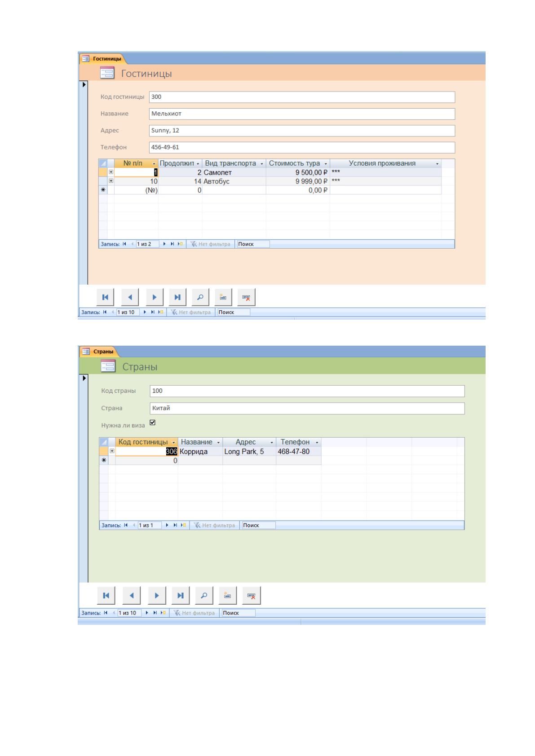Click add new record button in Страны form

[x=228, y=595]
